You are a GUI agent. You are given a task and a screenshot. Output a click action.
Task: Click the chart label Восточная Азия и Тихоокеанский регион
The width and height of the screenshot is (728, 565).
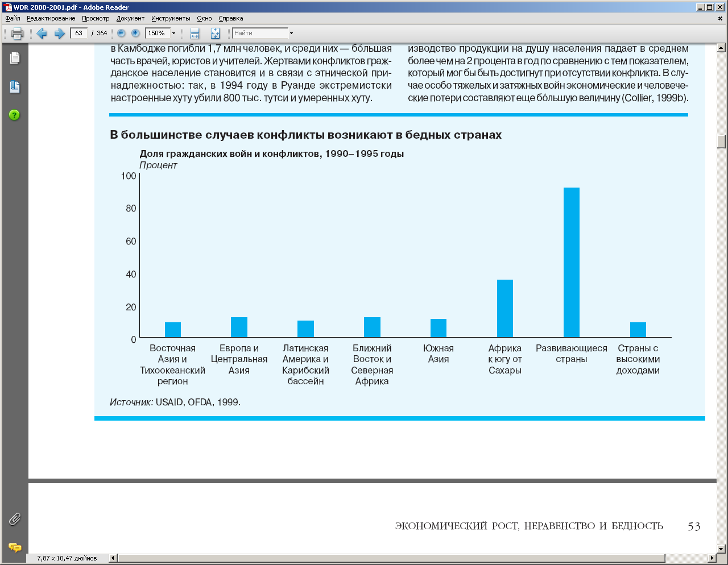172,364
